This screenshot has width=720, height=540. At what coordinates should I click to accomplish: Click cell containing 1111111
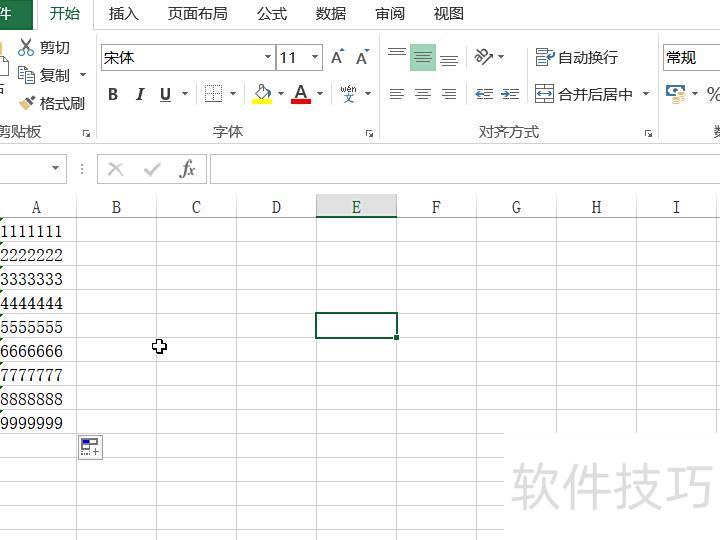pos(38,231)
